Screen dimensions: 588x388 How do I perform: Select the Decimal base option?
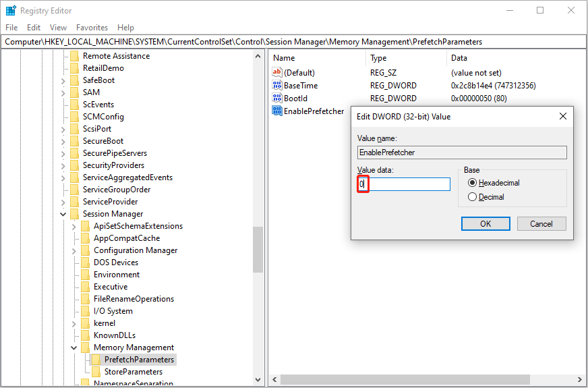(x=473, y=197)
